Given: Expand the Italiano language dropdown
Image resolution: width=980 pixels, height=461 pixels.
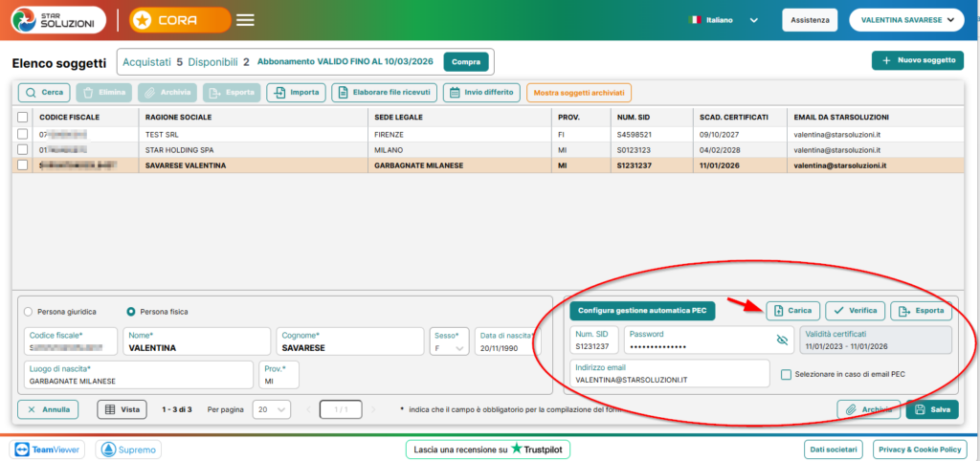Looking at the screenshot, I should 754,20.
